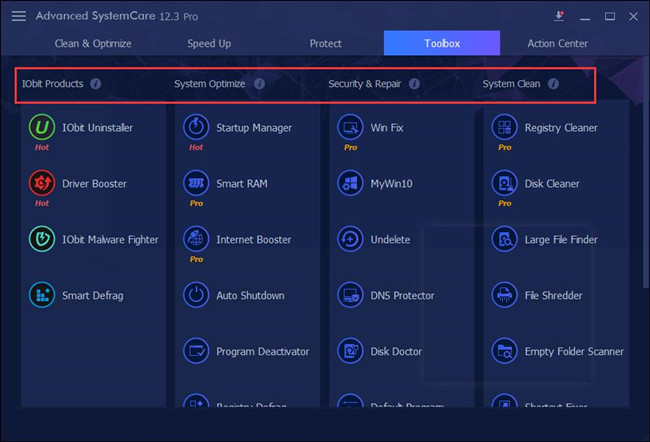Launch the File Shredder icon

coord(504,295)
